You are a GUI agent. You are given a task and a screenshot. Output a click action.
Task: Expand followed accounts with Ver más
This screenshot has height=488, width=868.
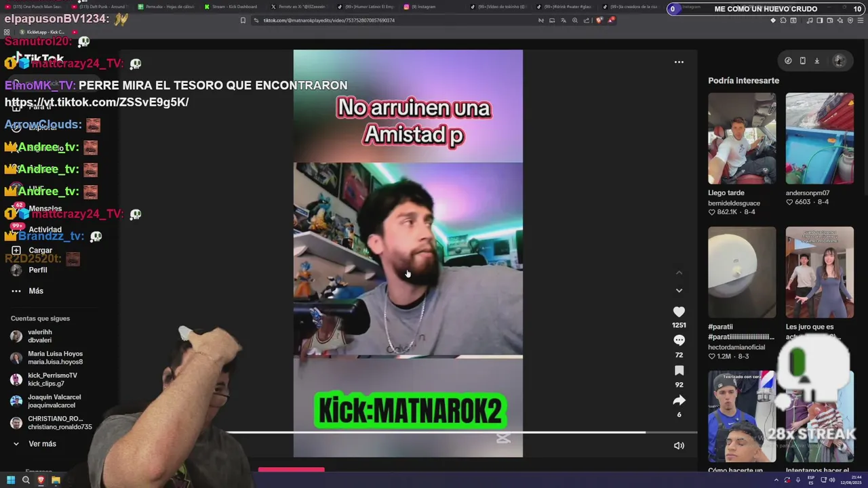34,444
